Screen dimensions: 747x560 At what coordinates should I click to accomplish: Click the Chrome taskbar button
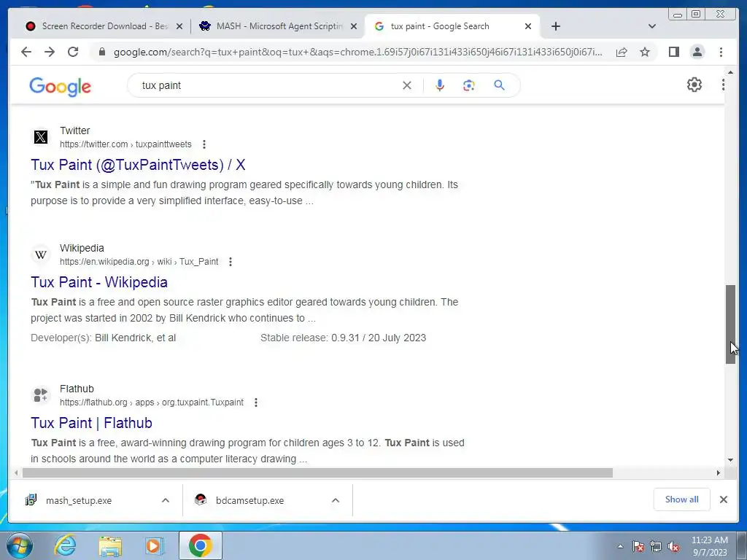[201, 545]
